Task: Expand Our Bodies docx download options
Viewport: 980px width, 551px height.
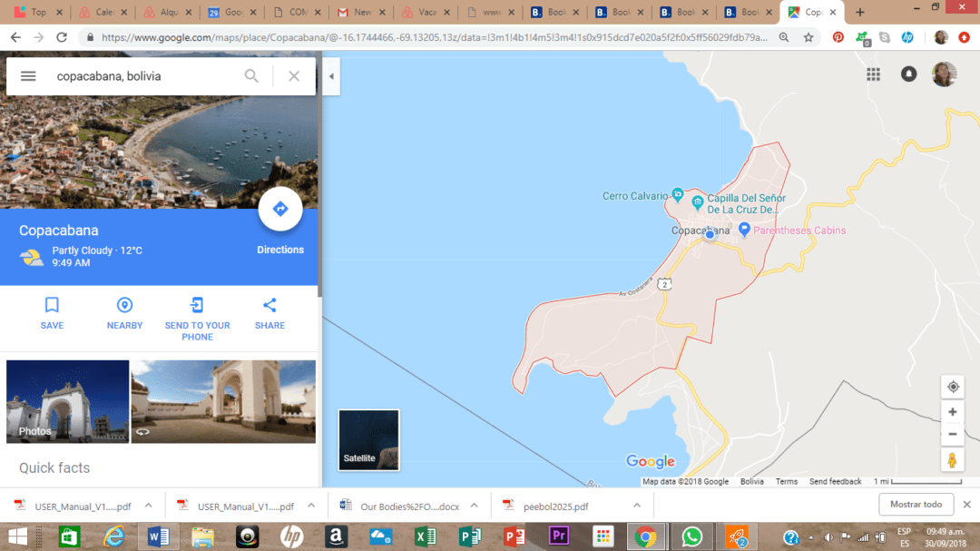Action: click(474, 506)
